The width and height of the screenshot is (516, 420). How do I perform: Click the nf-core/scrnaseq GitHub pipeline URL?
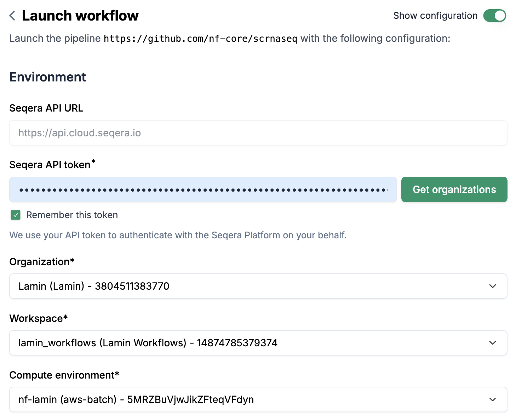pos(200,39)
